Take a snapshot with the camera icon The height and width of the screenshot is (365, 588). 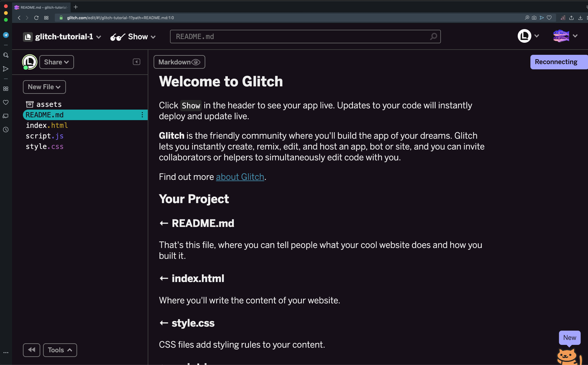click(534, 18)
